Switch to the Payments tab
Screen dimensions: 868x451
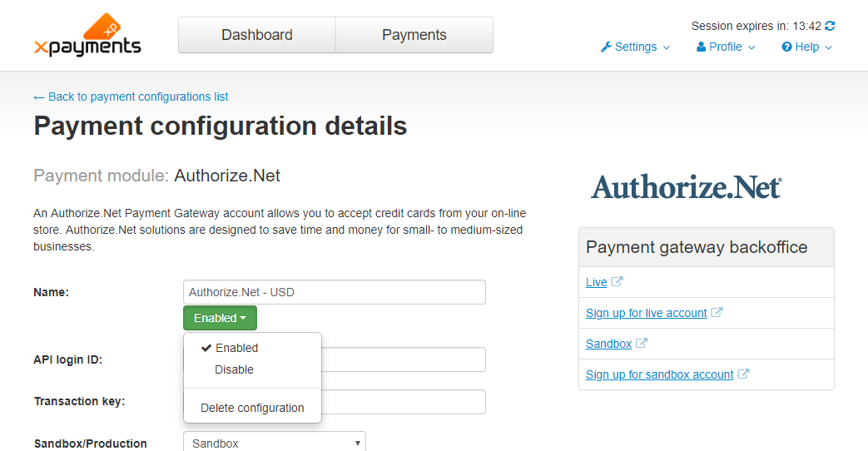[414, 35]
